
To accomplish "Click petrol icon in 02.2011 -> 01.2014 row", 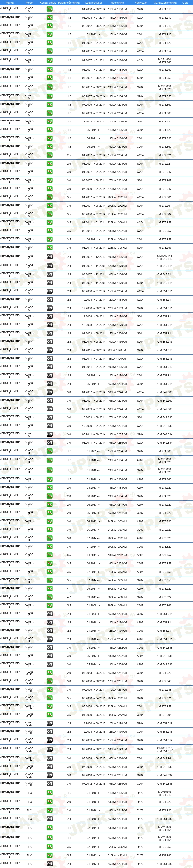I will [x=49, y=231].
